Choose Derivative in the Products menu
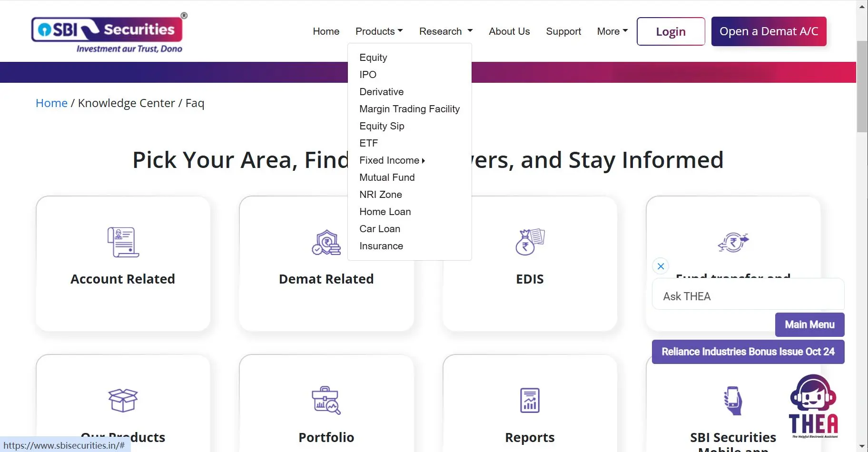Screen dimensions: 868x452 tap(382, 92)
